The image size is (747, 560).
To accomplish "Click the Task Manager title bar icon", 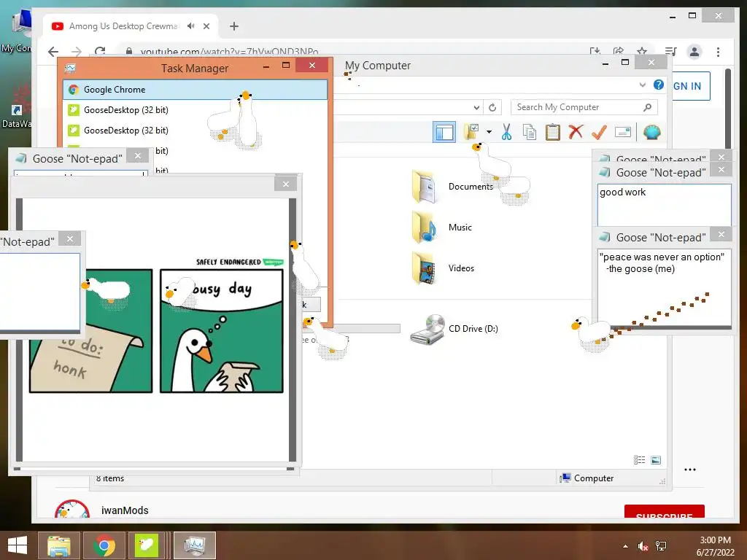I will click(70, 68).
